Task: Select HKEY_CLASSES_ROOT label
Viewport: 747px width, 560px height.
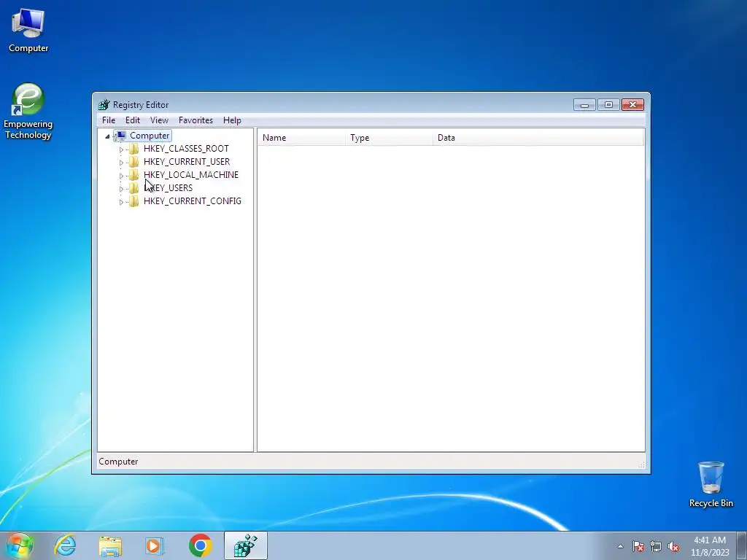Action: (x=186, y=149)
